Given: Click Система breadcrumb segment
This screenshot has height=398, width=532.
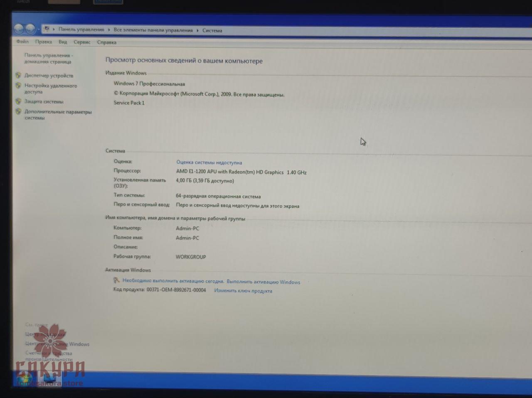Looking at the screenshot, I should pos(212,30).
